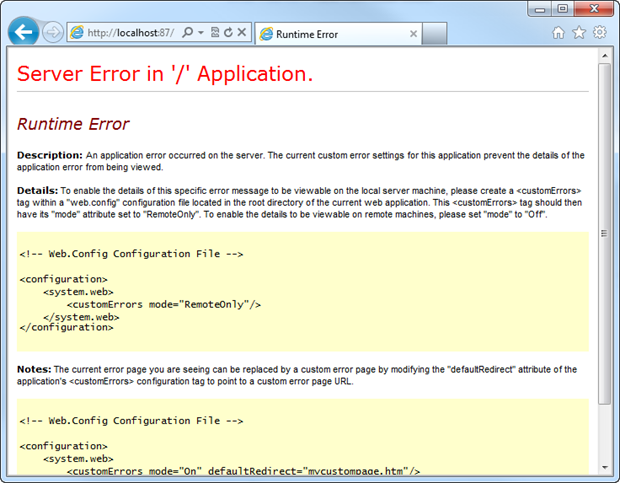Click the browser Forward arrow button
Image resolution: width=620 pixels, height=483 pixels.
[x=53, y=32]
